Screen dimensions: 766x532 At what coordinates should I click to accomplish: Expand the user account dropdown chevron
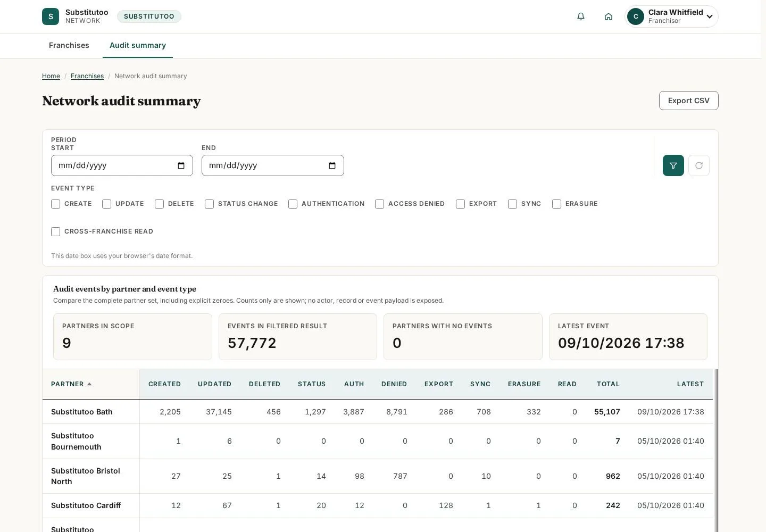click(709, 16)
